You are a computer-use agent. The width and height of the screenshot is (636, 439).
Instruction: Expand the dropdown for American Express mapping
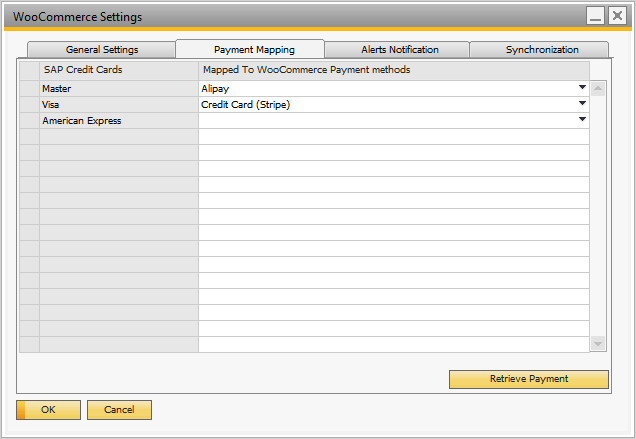(x=582, y=120)
